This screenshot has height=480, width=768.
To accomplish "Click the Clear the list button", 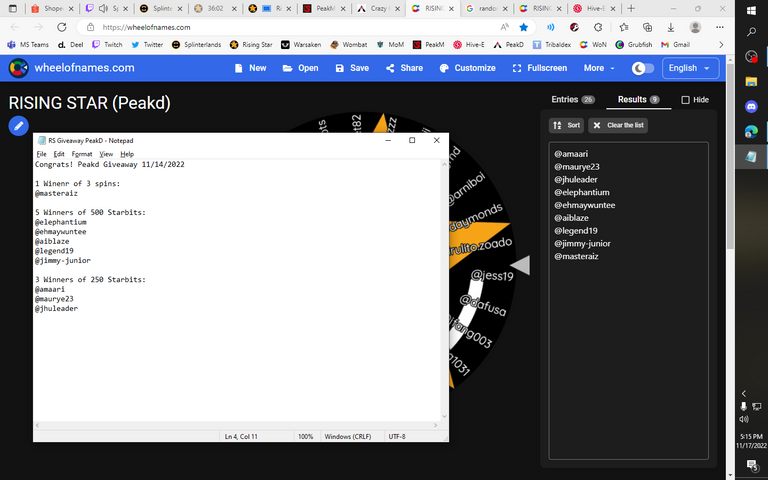I will (618, 125).
